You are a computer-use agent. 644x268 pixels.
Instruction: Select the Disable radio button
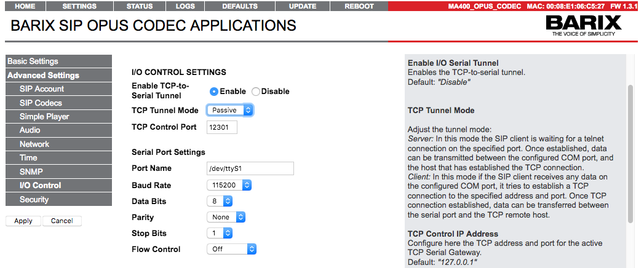256,92
